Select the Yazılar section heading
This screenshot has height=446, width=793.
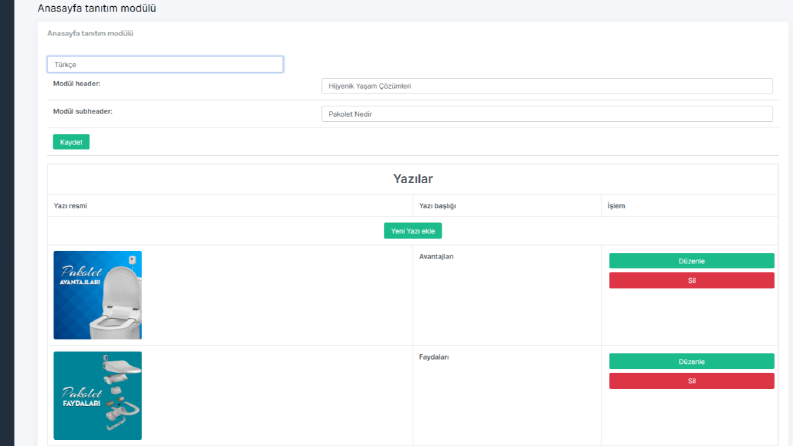413,179
